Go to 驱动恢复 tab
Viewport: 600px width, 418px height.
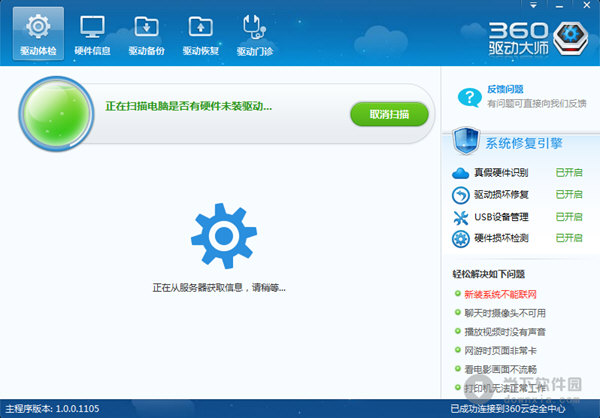pyautogui.click(x=201, y=34)
